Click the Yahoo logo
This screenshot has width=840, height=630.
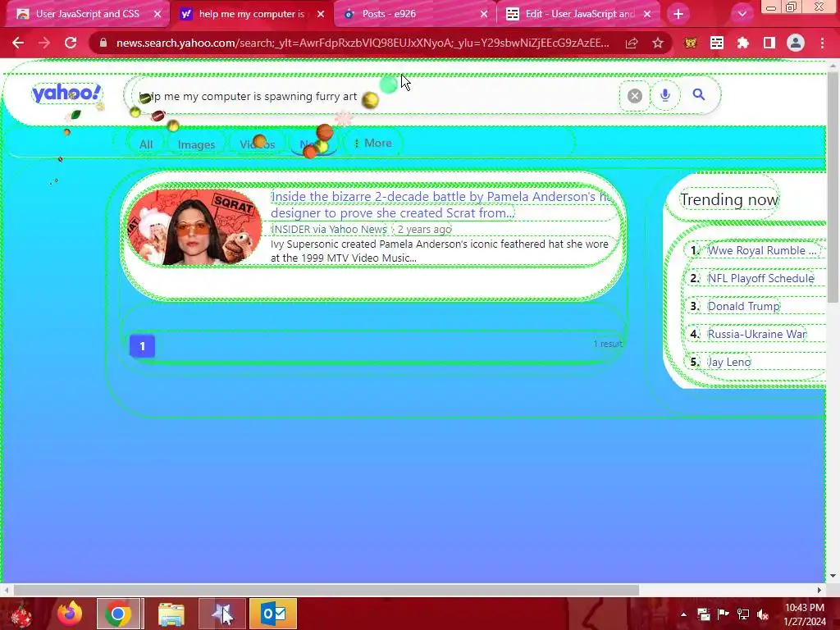tap(66, 94)
